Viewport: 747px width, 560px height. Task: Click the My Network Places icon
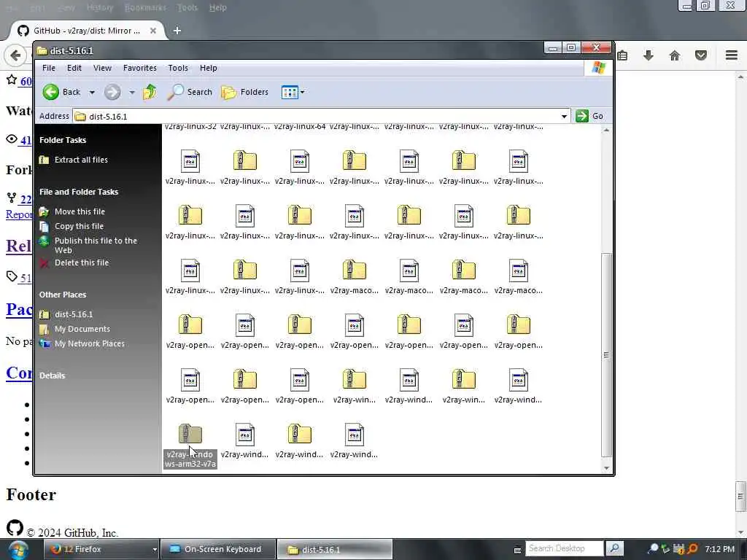pos(44,344)
